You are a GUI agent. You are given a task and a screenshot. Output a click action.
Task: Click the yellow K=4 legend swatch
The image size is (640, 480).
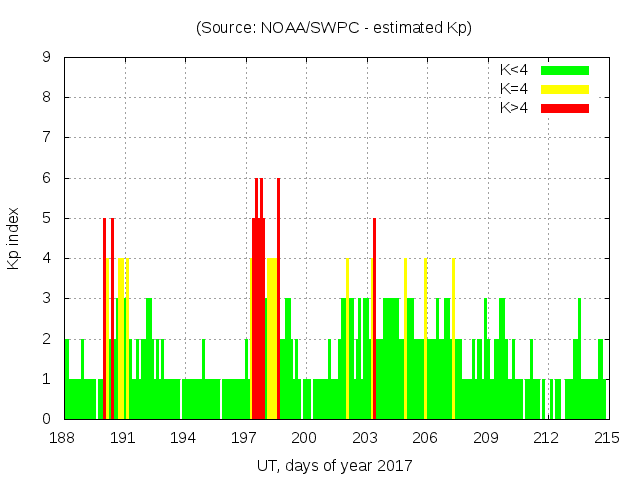pyautogui.click(x=565, y=89)
